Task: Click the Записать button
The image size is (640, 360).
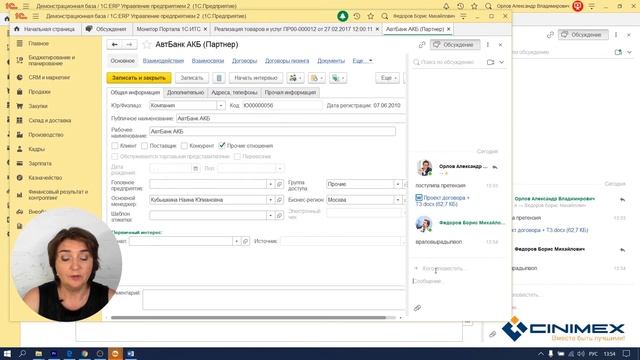Action: click(192, 78)
